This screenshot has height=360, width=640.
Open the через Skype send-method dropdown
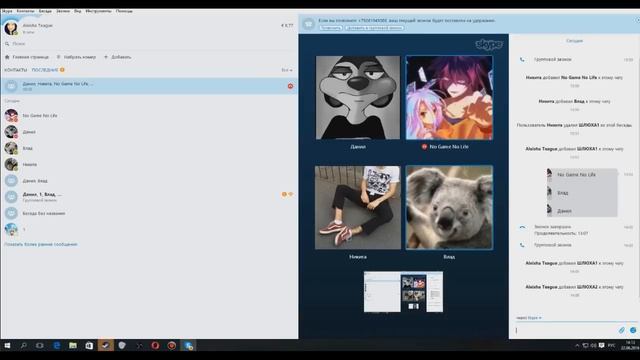[x=529, y=318]
